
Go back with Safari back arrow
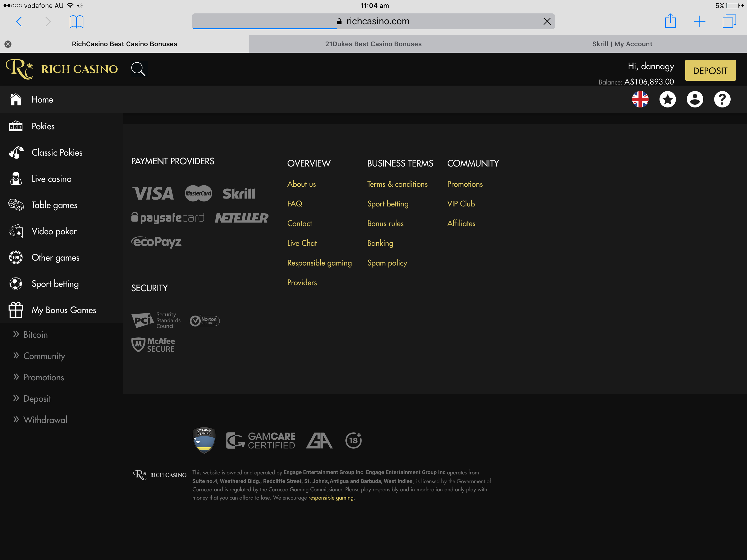tap(19, 22)
